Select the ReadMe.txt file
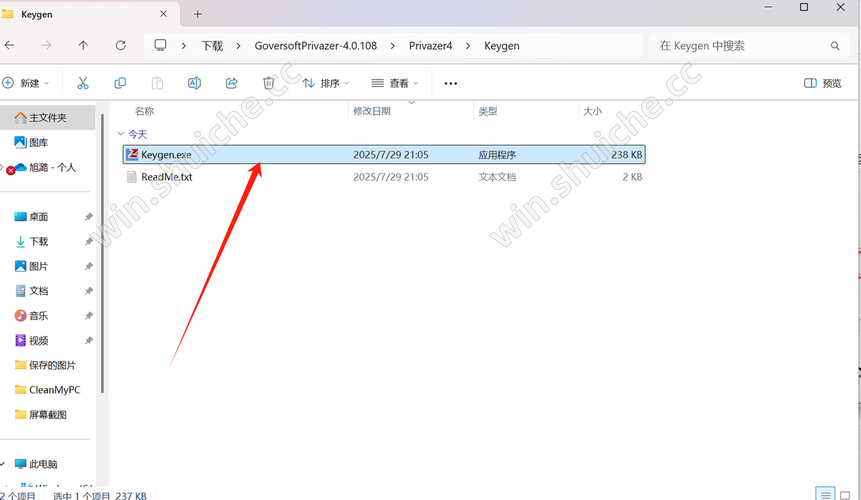Screen dimensions: 861x500 [384, 177]
